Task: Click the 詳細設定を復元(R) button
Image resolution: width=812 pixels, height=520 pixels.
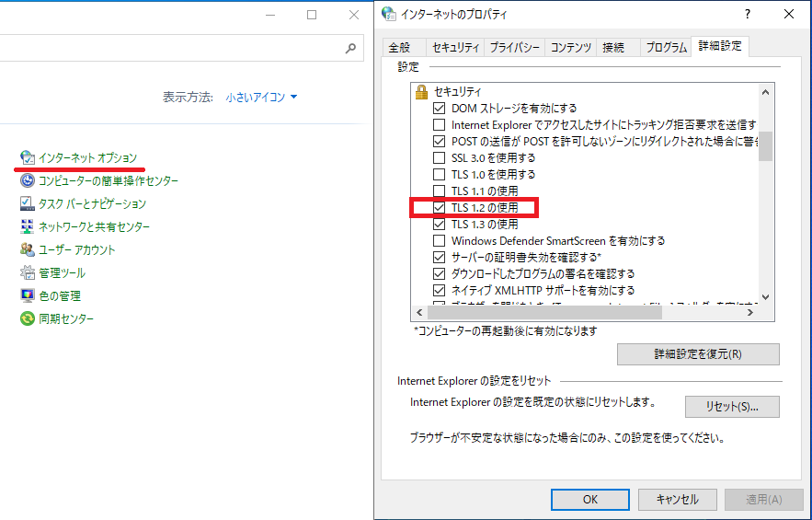Action: (698, 354)
